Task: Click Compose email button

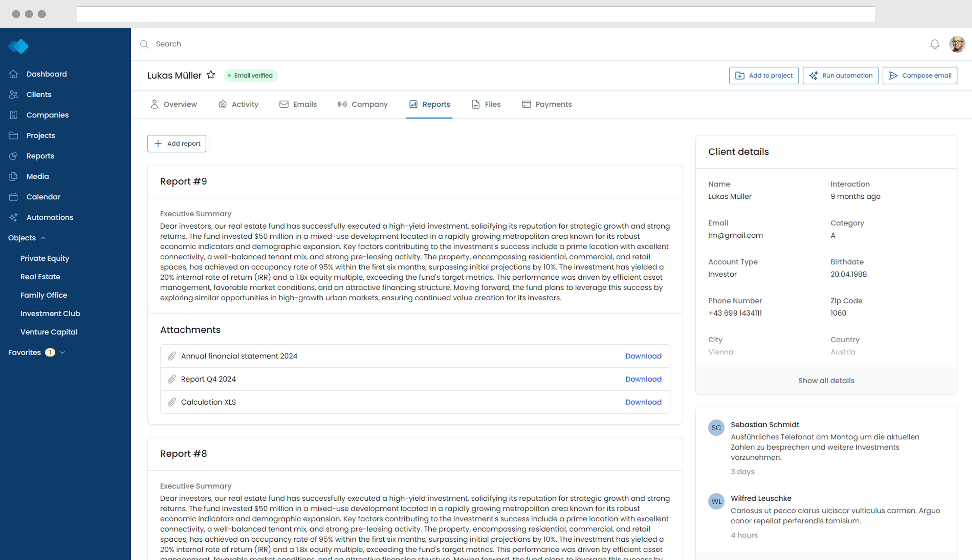Action: (x=919, y=75)
